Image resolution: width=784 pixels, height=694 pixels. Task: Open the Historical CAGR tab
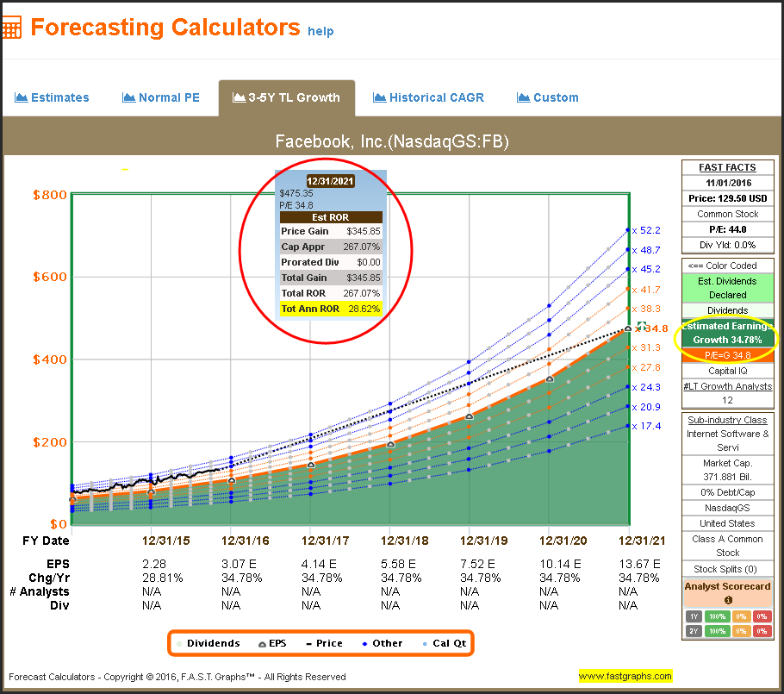click(x=428, y=97)
